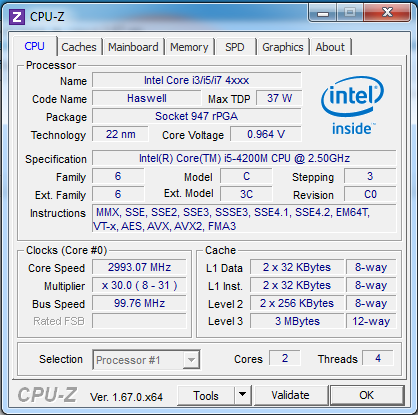Switch to the Caches tab

click(79, 47)
